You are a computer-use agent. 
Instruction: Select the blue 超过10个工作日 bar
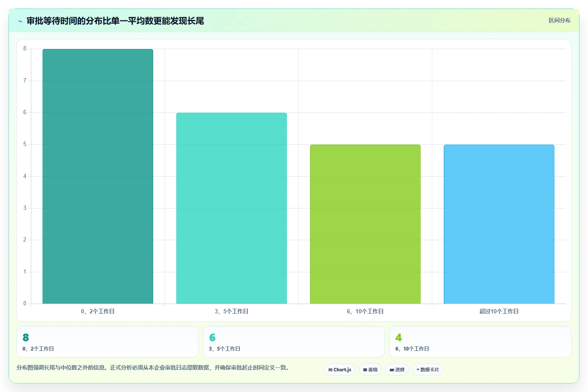tap(499, 224)
